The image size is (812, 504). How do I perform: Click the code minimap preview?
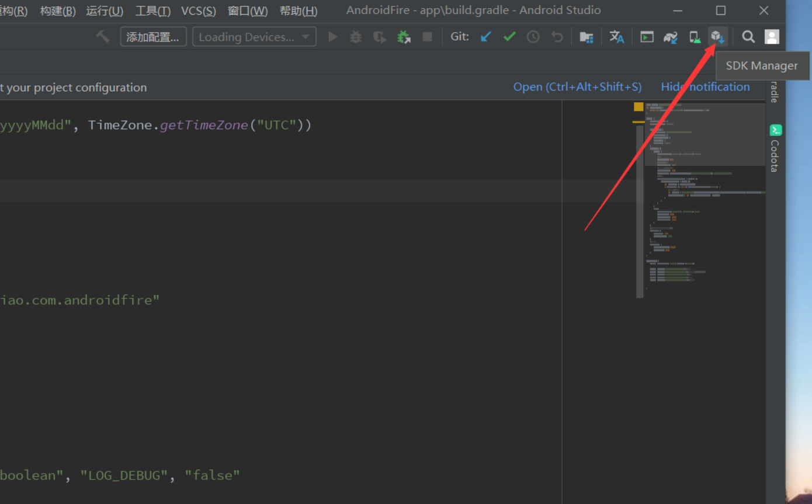click(705, 196)
